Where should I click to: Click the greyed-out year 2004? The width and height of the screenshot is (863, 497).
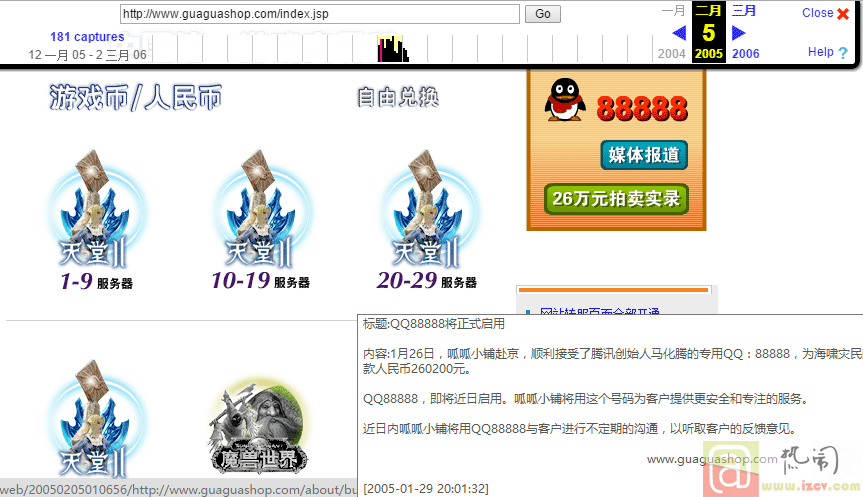coord(671,54)
